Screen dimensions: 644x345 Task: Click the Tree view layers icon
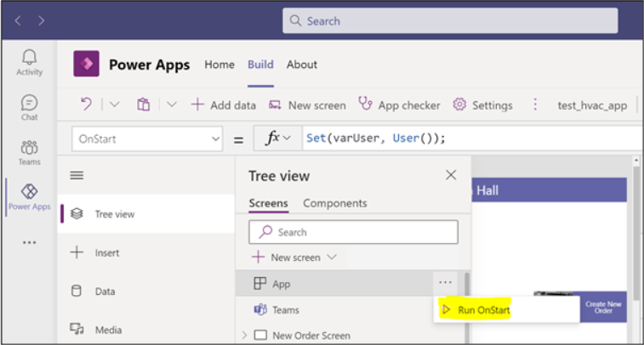[77, 214]
